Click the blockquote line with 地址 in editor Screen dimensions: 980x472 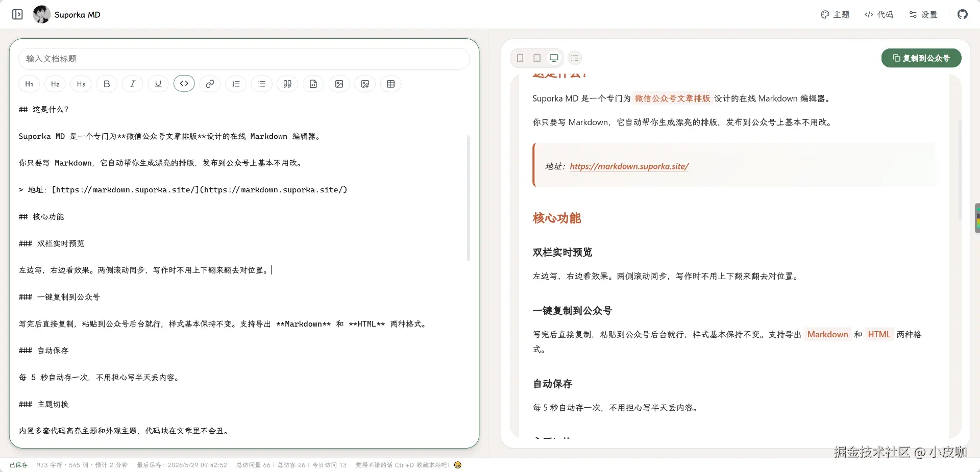tap(183, 190)
